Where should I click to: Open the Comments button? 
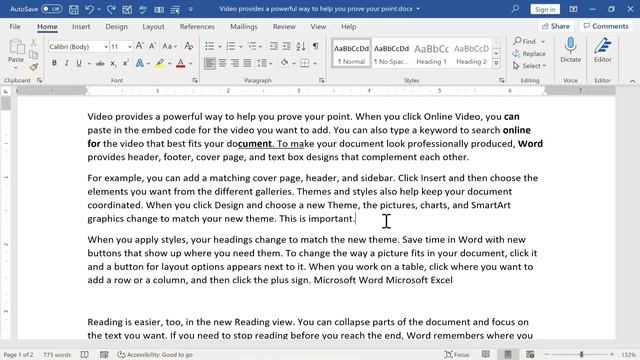pyautogui.click(x=606, y=26)
